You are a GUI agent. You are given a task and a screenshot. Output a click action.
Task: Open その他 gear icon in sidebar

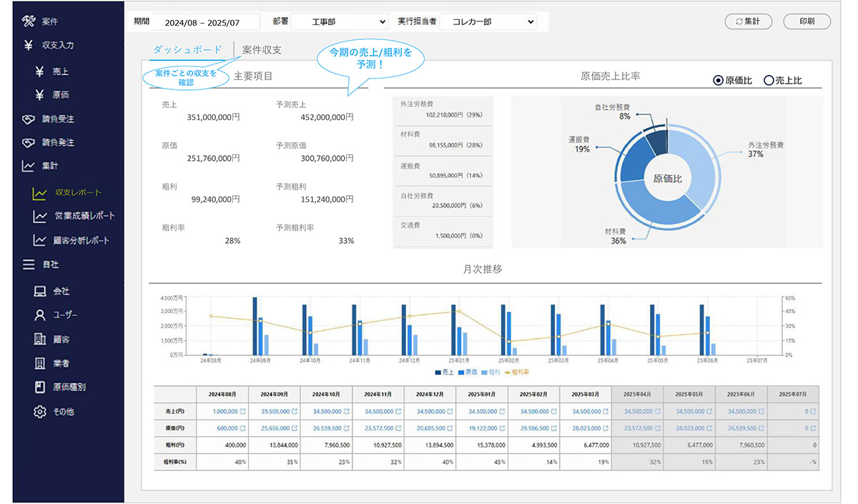point(40,412)
